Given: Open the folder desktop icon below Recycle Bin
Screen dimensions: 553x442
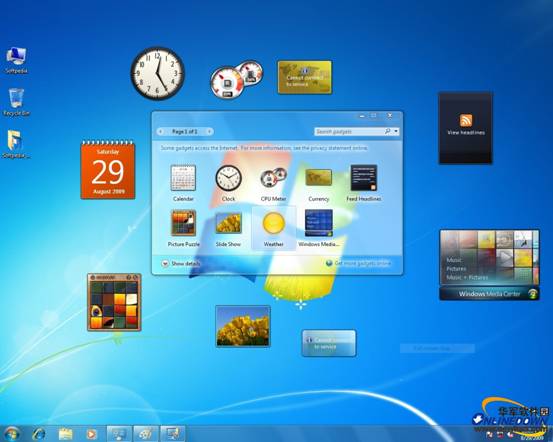Looking at the screenshot, I should click(x=16, y=144).
